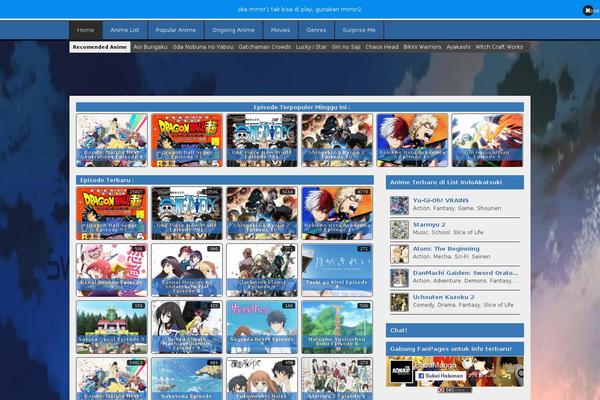Open Sagrada Reset episode thumbnail
This screenshot has width=600, height=400.
coord(262,327)
